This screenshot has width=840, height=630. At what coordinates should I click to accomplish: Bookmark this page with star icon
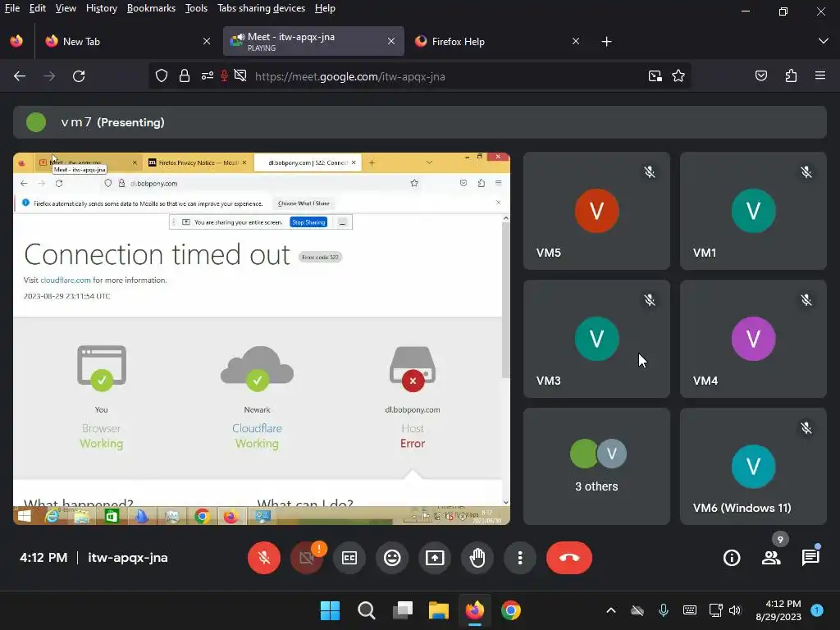coord(678,76)
